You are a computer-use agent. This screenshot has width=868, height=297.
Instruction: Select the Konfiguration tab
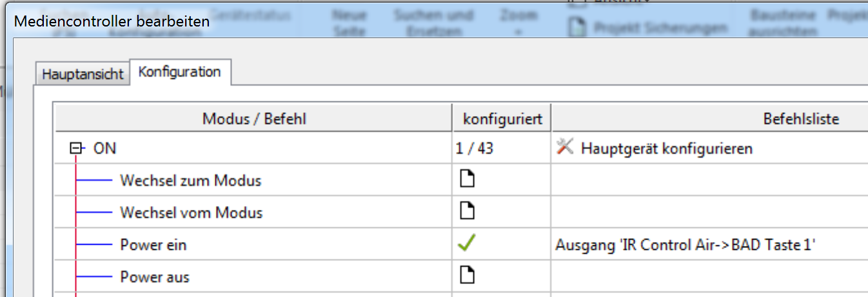tap(180, 72)
